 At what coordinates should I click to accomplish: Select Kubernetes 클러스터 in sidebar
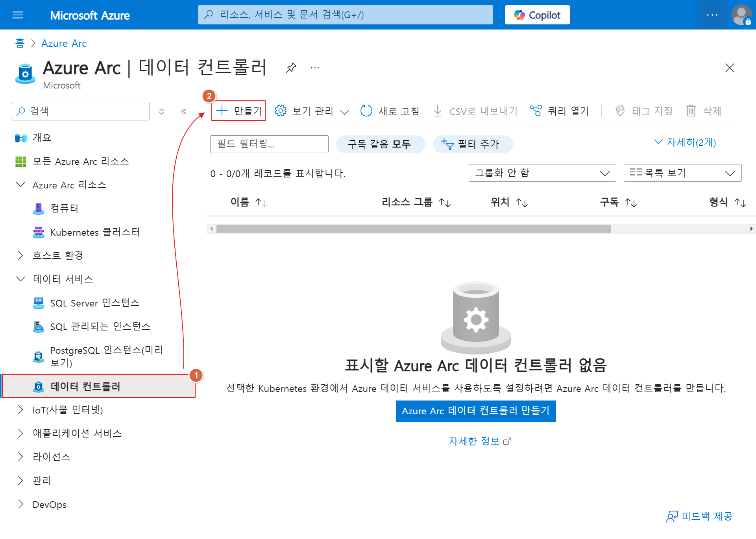click(x=95, y=232)
